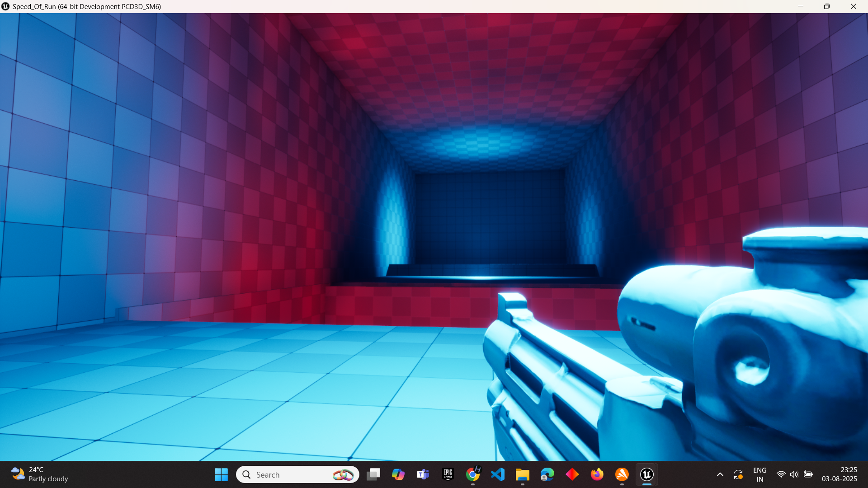The image size is (868, 488).
Task: Open the ENG IN language switcher
Action: (x=759, y=474)
